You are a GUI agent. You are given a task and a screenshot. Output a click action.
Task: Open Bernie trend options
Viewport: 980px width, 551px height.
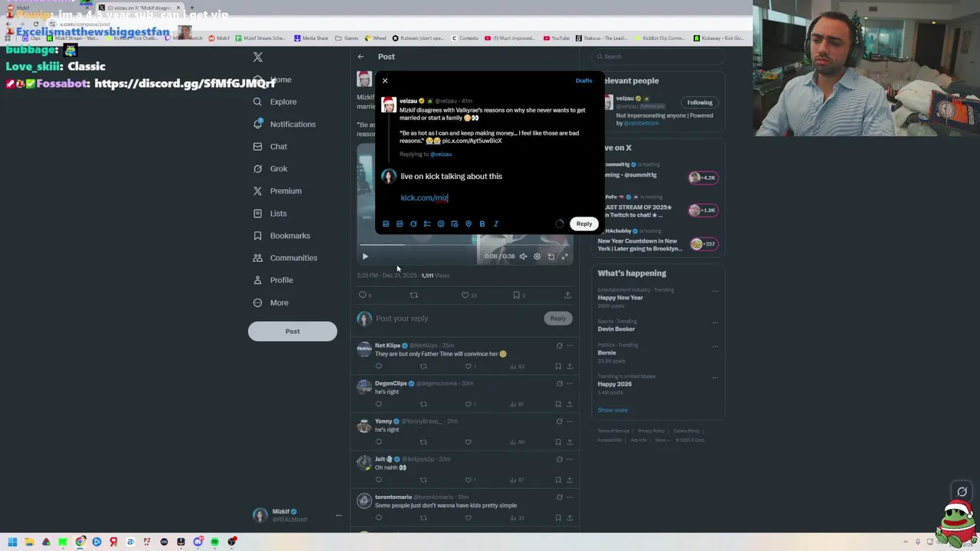[715, 346]
